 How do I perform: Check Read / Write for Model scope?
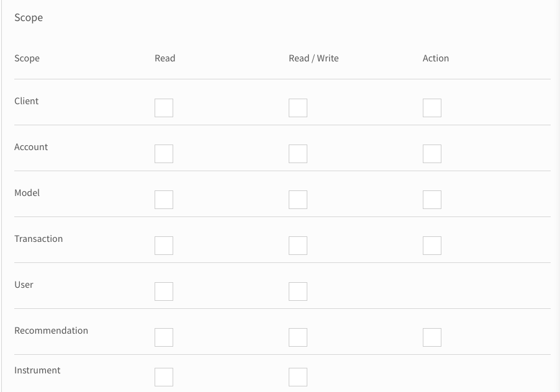[x=297, y=199]
